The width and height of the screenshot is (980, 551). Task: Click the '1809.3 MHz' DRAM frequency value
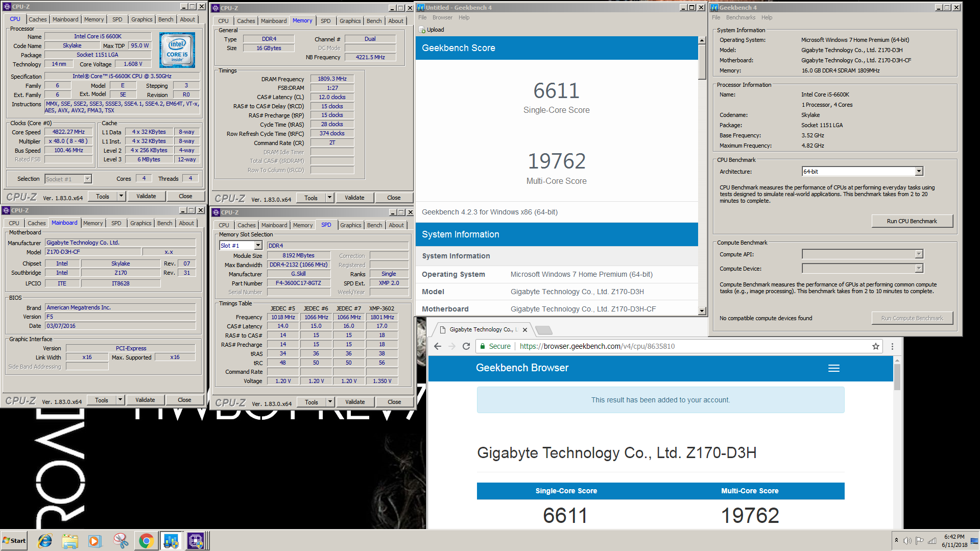332,79
